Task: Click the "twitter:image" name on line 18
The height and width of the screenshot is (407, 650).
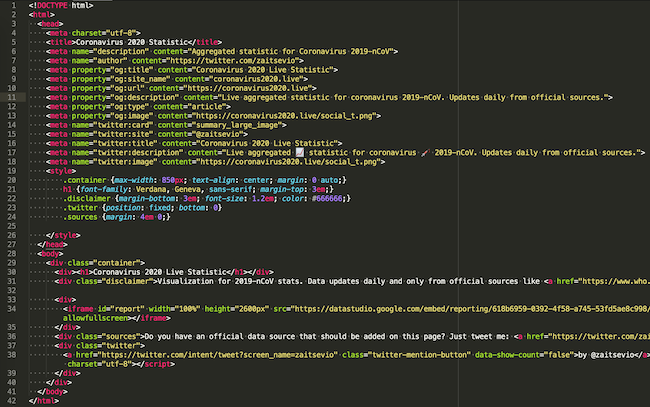Action: point(126,162)
